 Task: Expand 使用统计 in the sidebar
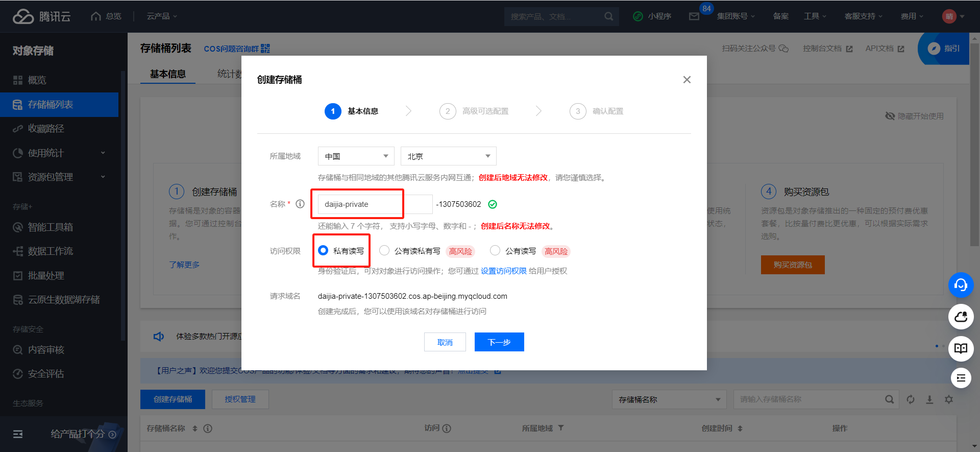tap(59, 153)
